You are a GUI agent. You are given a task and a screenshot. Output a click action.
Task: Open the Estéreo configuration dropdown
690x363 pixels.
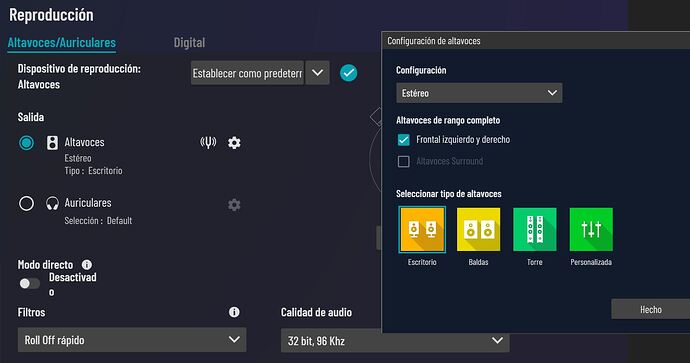[x=479, y=93]
